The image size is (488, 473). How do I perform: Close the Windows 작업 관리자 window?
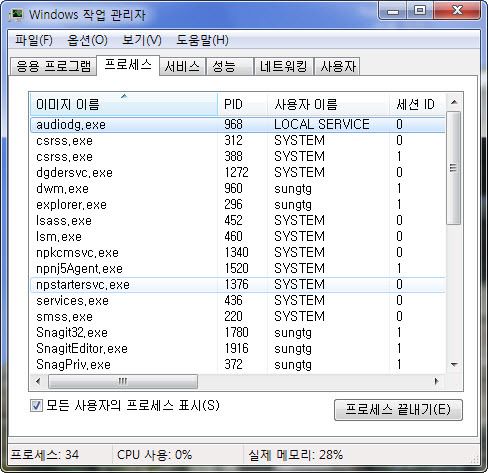[457, 11]
